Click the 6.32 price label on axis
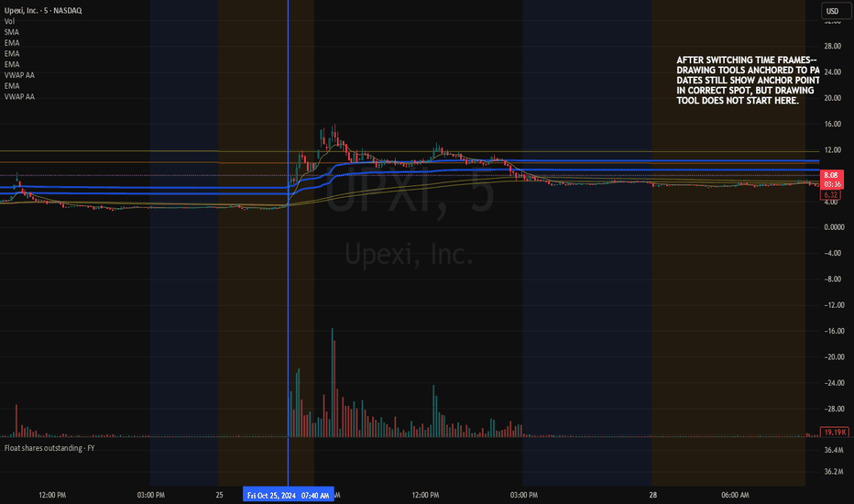The image size is (854, 504). [x=830, y=194]
